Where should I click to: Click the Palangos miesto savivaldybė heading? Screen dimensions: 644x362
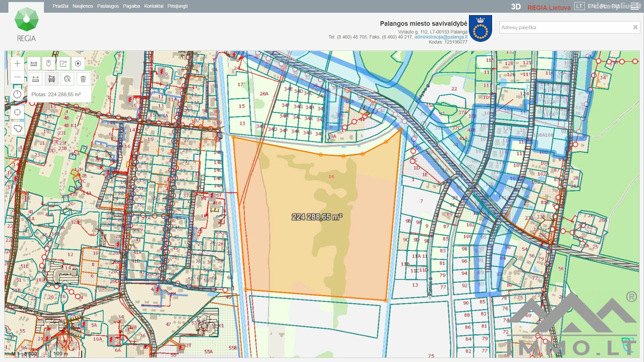pyautogui.click(x=423, y=23)
